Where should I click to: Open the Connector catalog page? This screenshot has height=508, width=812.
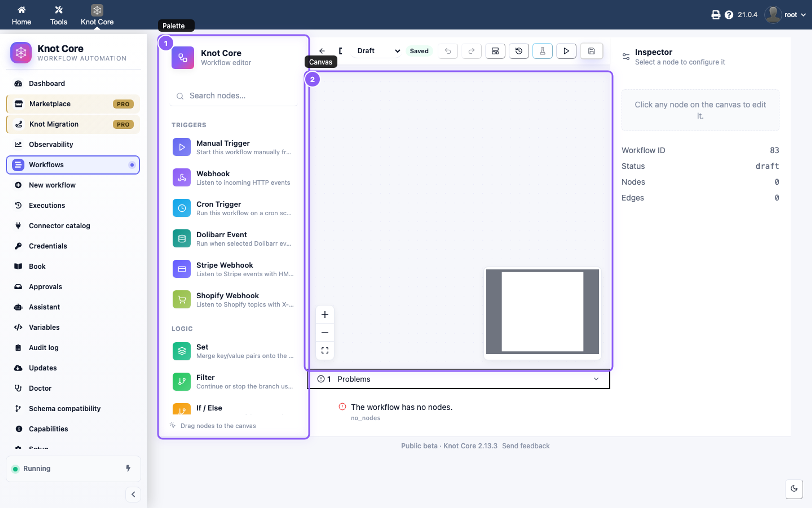73,226
